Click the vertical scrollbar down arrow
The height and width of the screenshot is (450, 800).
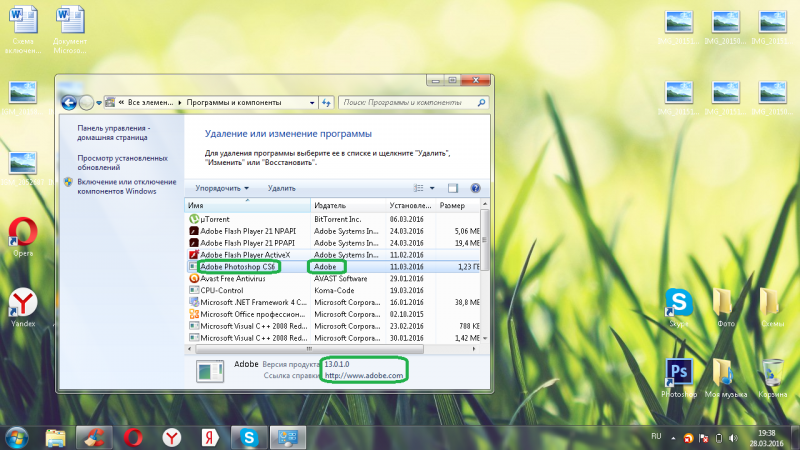pyautogui.click(x=485, y=338)
